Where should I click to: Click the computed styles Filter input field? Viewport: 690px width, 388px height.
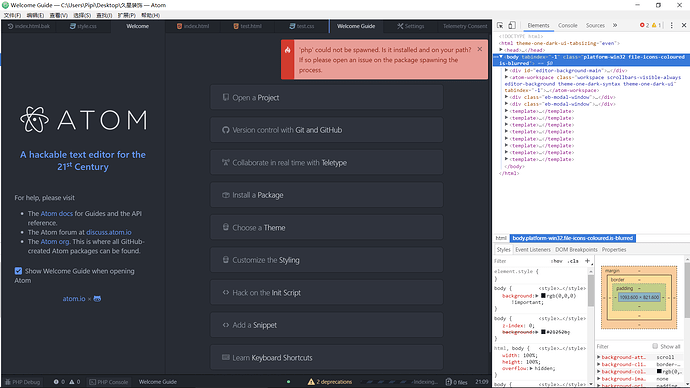point(623,346)
